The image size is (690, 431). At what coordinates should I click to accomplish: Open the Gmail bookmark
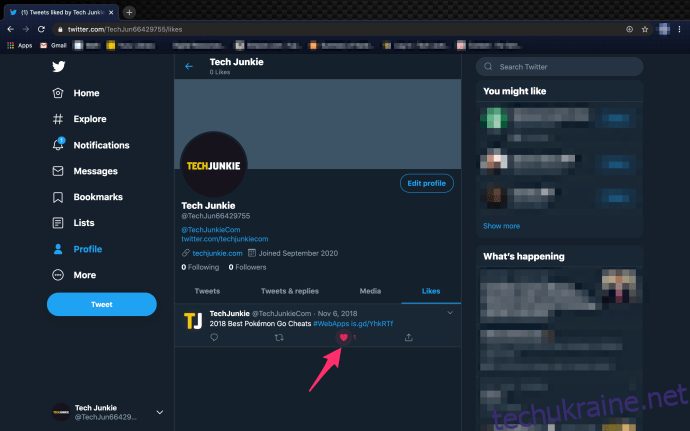[x=53, y=45]
